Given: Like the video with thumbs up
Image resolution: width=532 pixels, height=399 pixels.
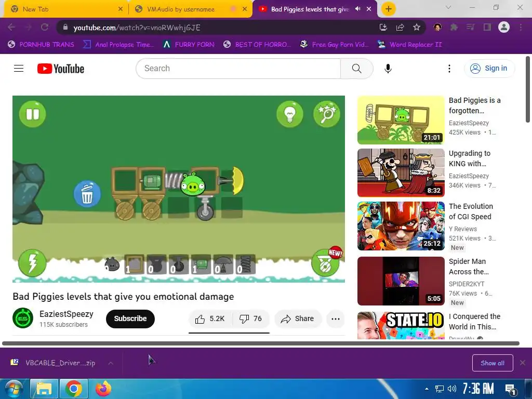Looking at the screenshot, I should pos(210,318).
